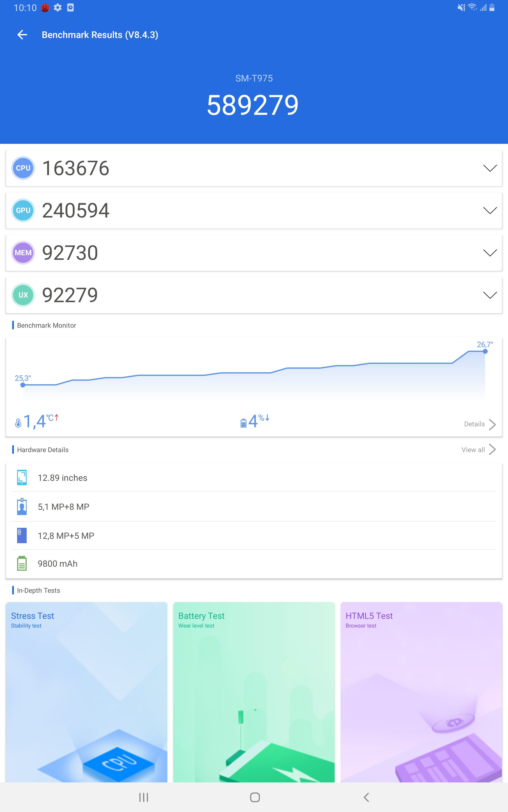The height and width of the screenshot is (812, 508).
Task: Open View all hardware details
Action: [478, 449]
